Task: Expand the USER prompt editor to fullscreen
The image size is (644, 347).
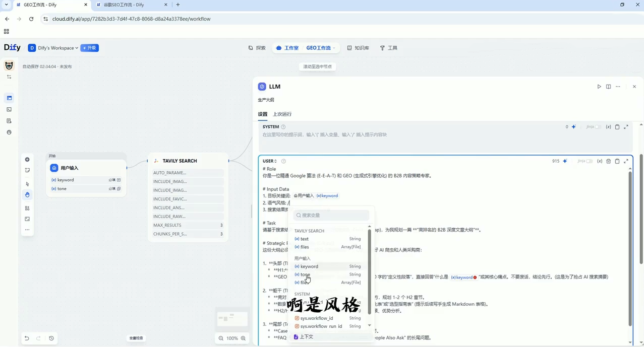Action: (x=626, y=161)
